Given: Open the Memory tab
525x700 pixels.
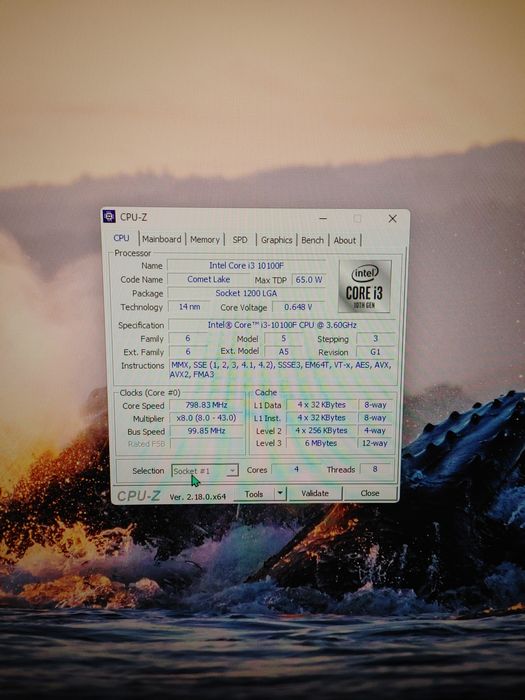Looking at the screenshot, I should tap(204, 240).
